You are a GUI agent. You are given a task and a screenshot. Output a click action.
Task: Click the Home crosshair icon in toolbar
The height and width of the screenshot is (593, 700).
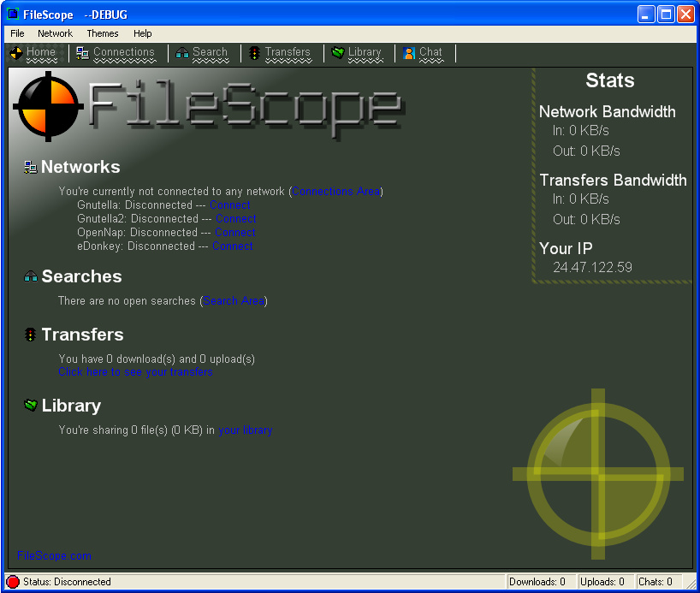tap(16, 53)
